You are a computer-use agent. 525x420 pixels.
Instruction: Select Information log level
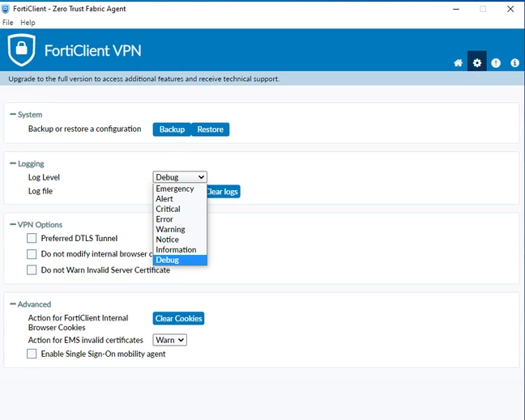180,250
